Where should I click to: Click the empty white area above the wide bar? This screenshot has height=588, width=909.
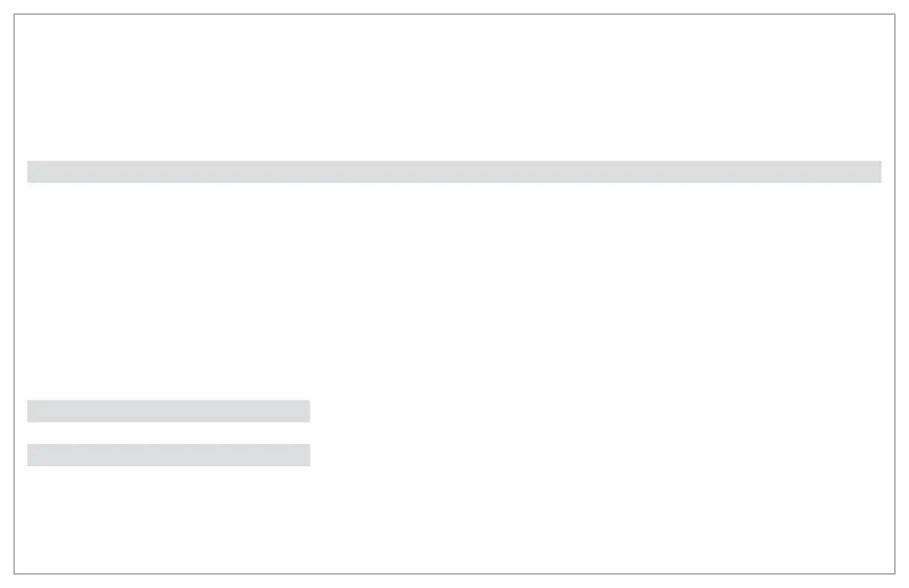pyautogui.click(x=454, y=88)
